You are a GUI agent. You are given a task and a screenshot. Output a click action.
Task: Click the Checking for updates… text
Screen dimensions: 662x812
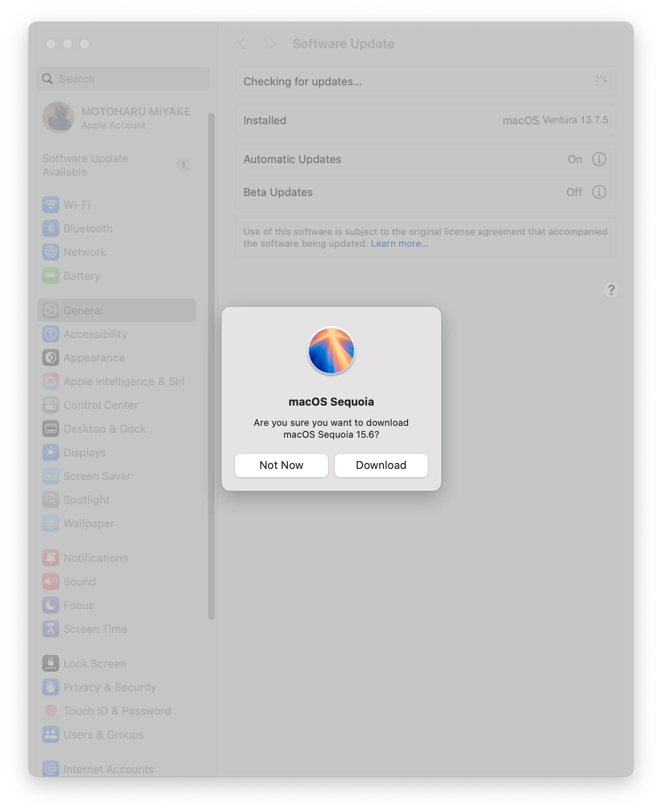(x=303, y=82)
